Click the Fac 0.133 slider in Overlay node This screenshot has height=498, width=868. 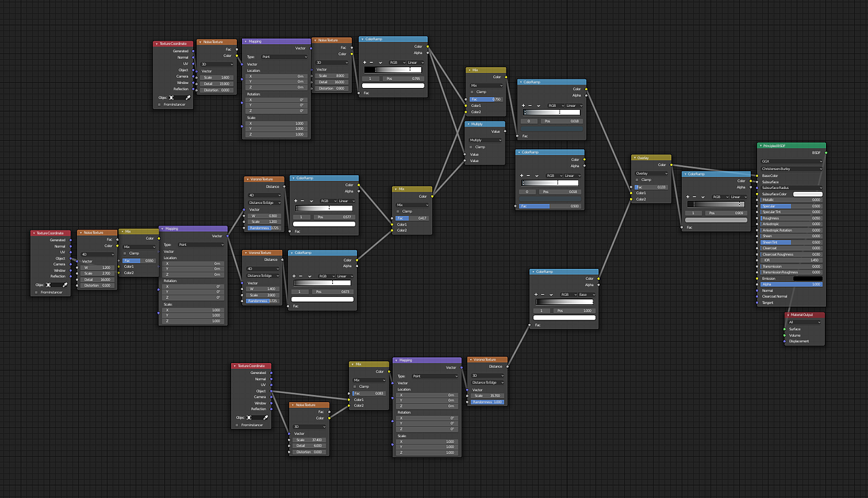652,186
